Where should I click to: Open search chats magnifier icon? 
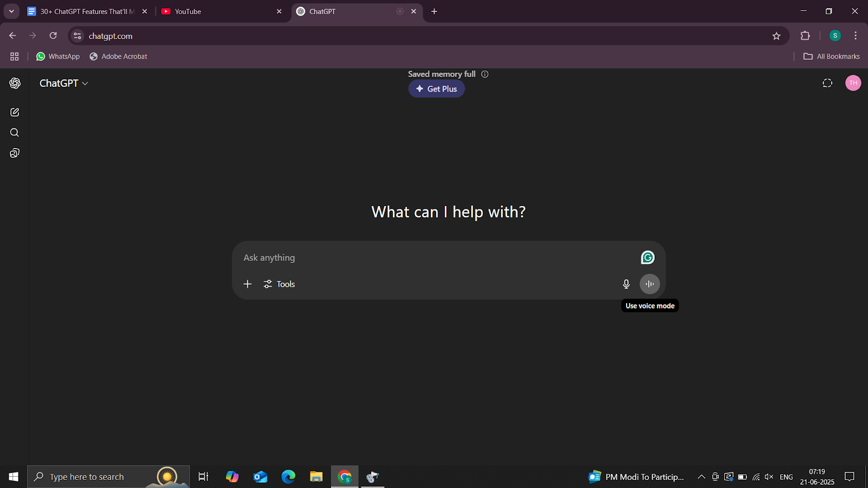(15, 133)
